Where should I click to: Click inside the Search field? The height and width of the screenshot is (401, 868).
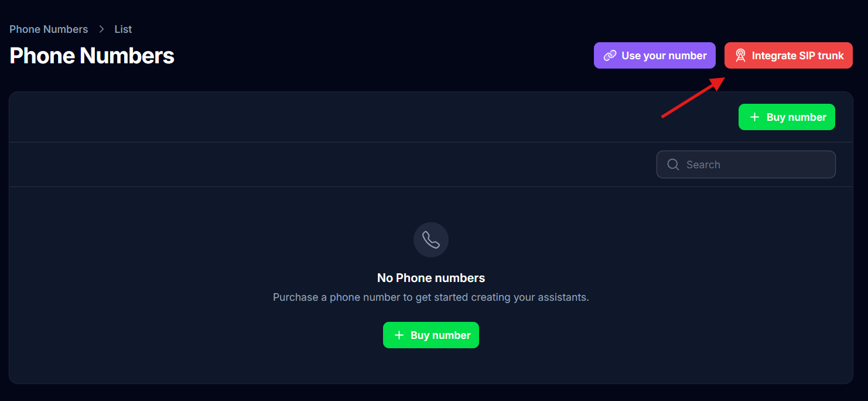point(746,164)
